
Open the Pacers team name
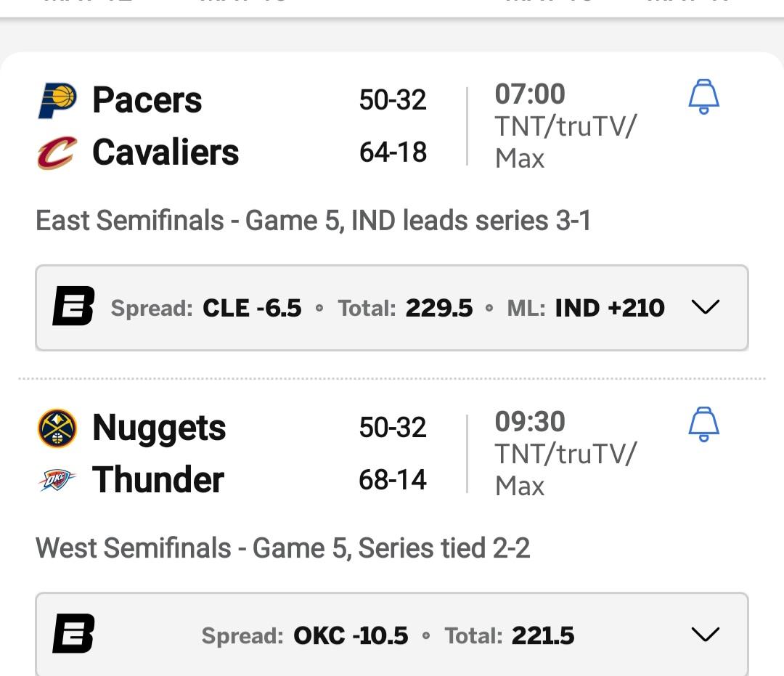click(x=147, y=100)
